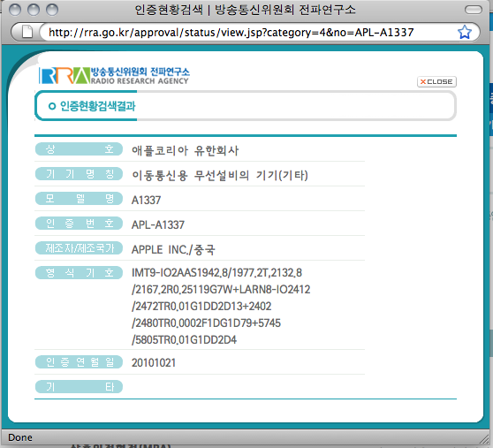Click the yellow minimize window button

[x=34, y=10]
